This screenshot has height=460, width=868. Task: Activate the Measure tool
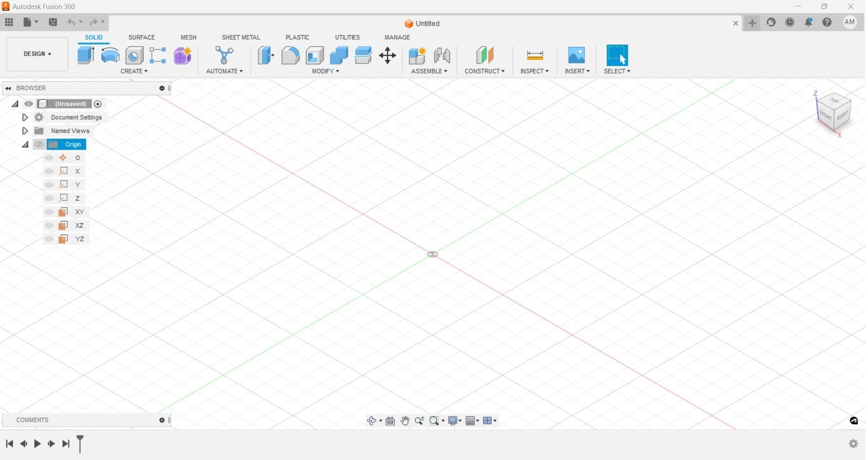(536, 55)
